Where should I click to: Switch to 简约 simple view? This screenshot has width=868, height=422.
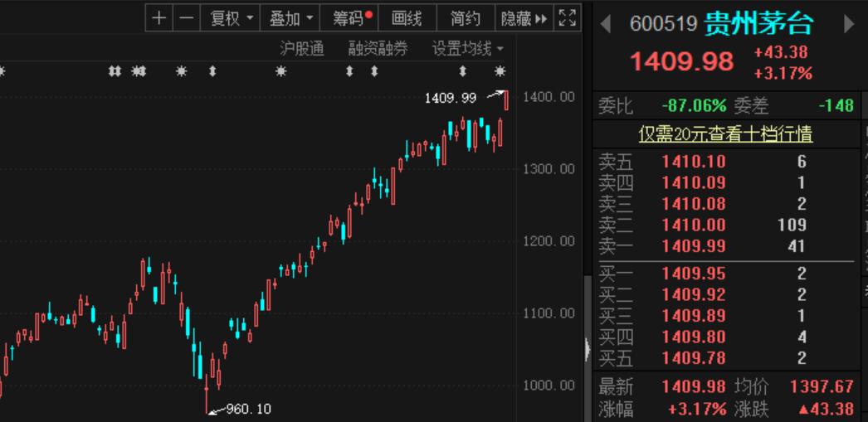(x=465, y=18)
